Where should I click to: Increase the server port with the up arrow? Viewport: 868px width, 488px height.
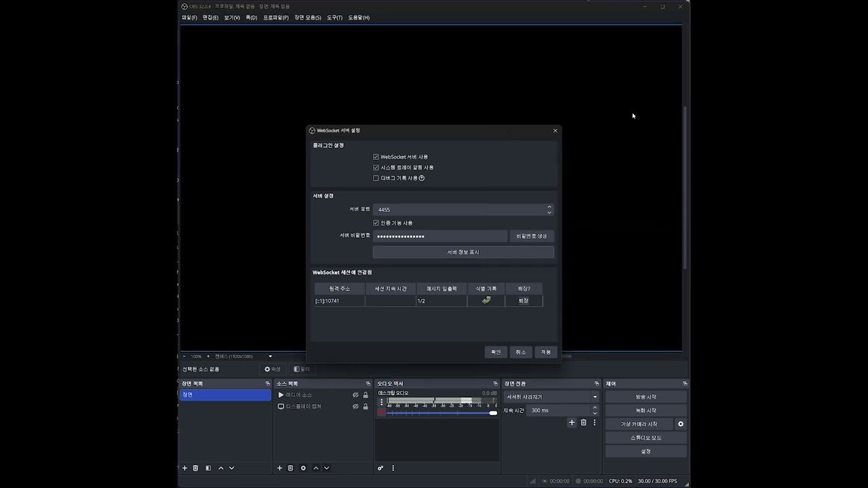pyautogui.click(x=549, y=207)
